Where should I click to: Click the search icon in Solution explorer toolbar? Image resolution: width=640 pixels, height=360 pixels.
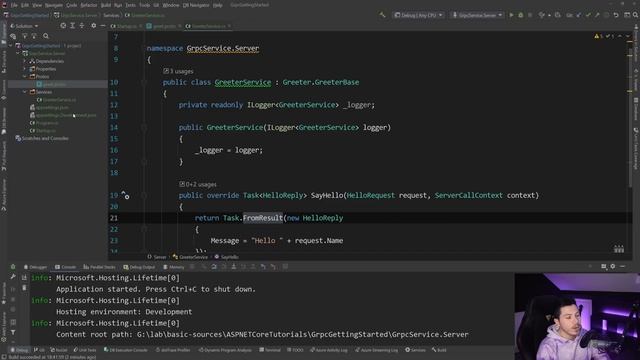[46, 36]
